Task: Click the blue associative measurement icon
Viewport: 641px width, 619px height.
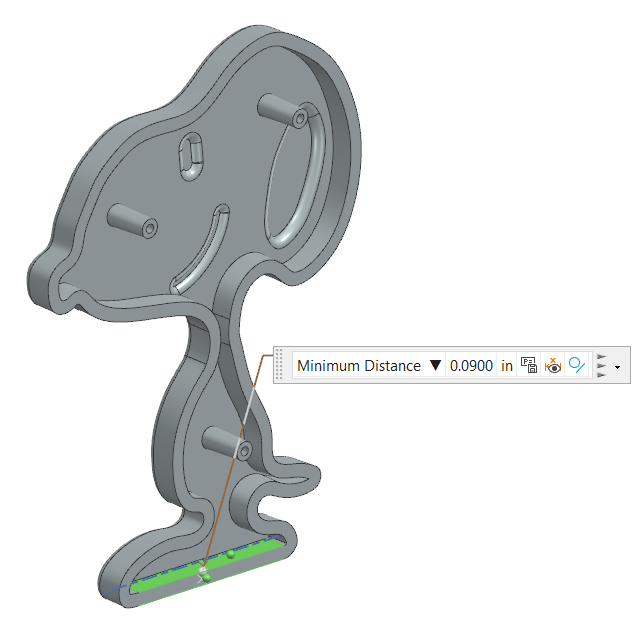Action: point(577,366)
